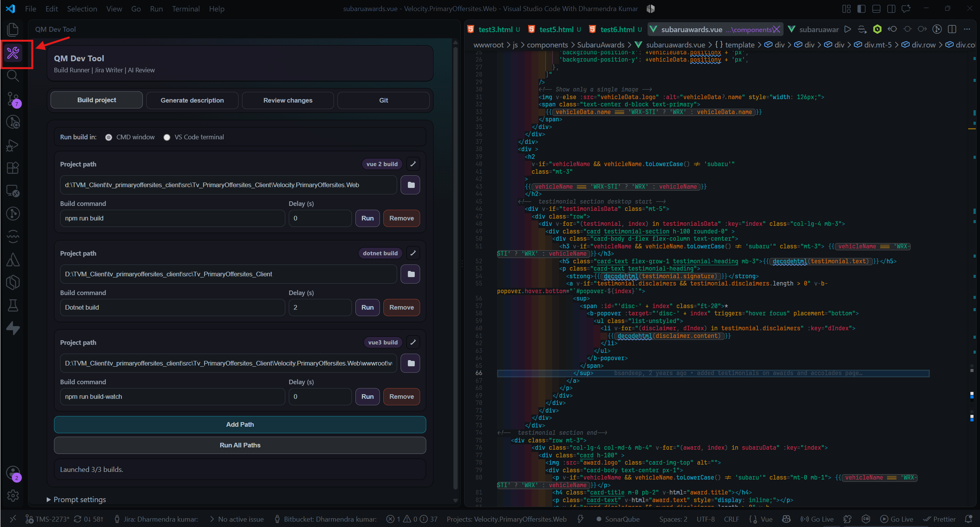Open the Search view in activity bar
The height and width of the screenshot is (527, 980).
point(13,76)
